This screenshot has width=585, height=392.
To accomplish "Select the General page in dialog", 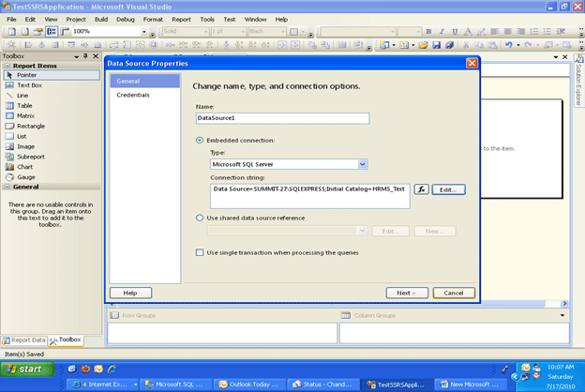I will [145, 81].
